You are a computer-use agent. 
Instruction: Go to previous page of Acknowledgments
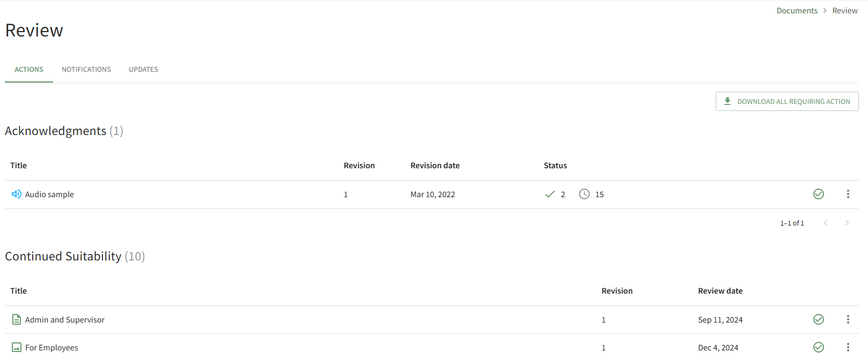[x=825, y=223]
